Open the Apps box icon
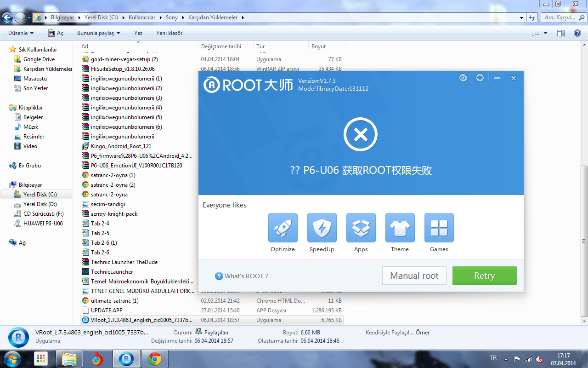The image size is (588, 368). pyautogui.click(x=361, y=228)
